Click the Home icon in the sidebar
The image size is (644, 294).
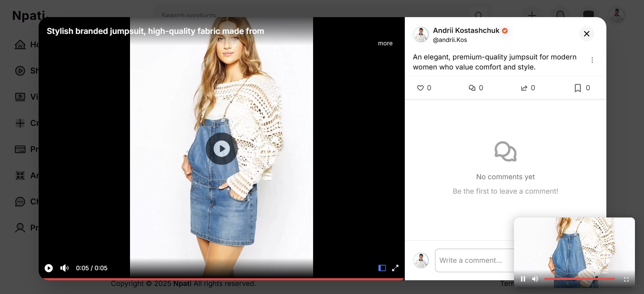[20, 44]
